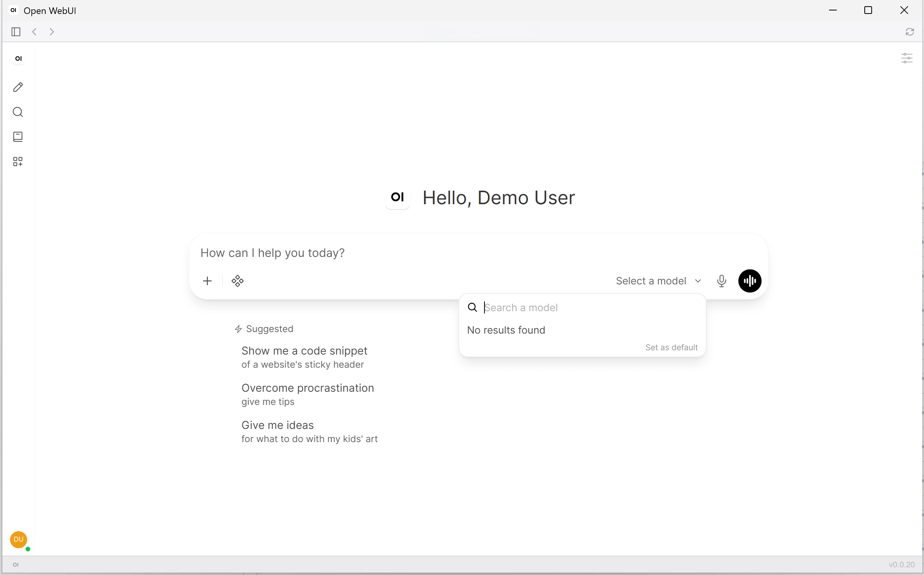This screenshot has height=575, width=924.
Task: Maximize the Open WebUI window
Action: click(x=869, y=10)
